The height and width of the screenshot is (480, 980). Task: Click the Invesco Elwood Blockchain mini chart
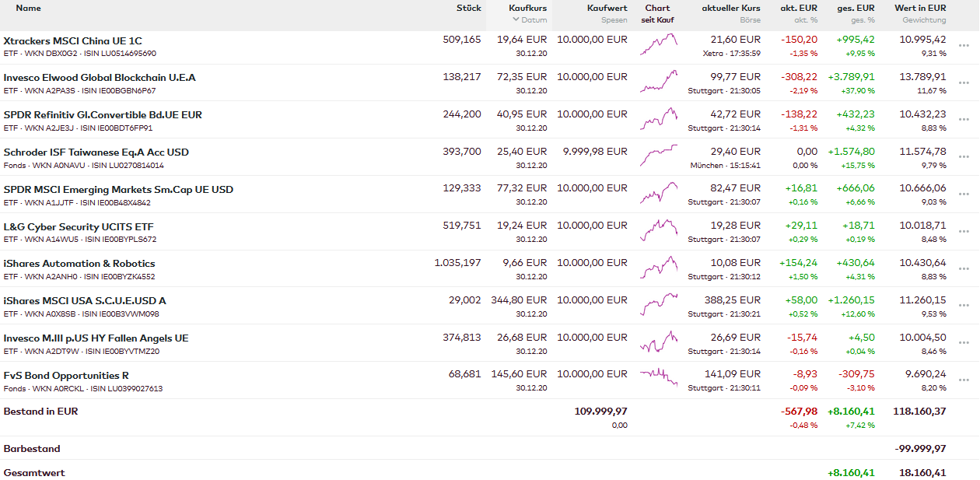658,82
